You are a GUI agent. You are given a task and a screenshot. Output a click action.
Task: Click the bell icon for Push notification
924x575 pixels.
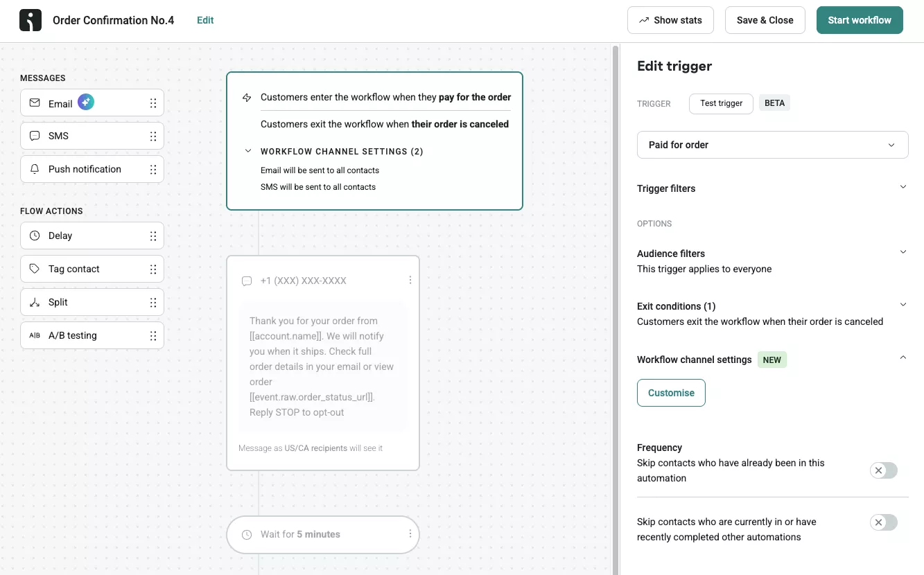click(35, 169)
